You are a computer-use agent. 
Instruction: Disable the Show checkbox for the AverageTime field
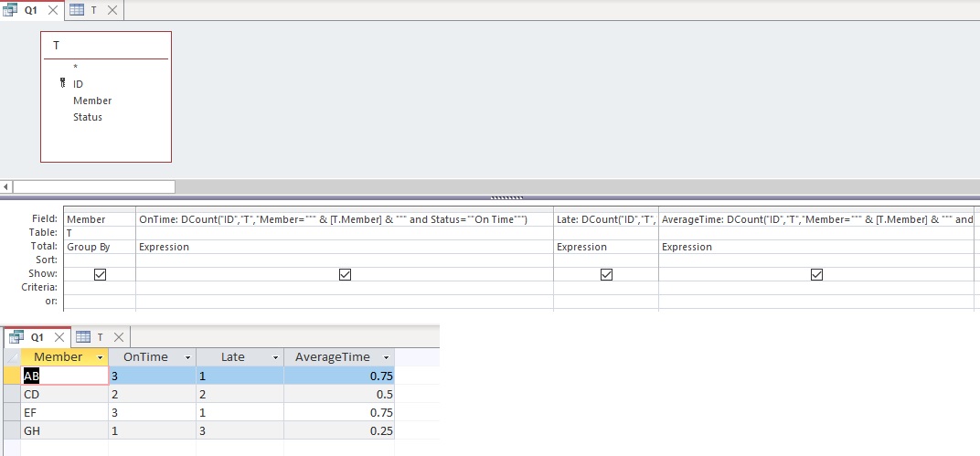coord(816,274)
